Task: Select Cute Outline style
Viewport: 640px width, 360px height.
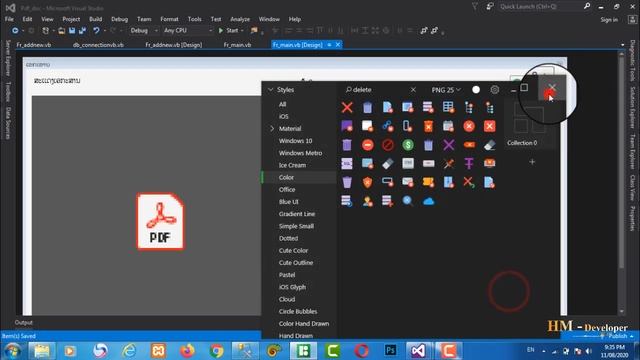Action: tap(296, 263)
